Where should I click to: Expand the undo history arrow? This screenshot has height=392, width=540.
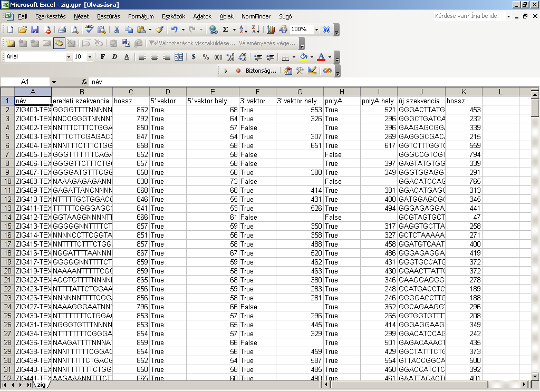point(183,30)
